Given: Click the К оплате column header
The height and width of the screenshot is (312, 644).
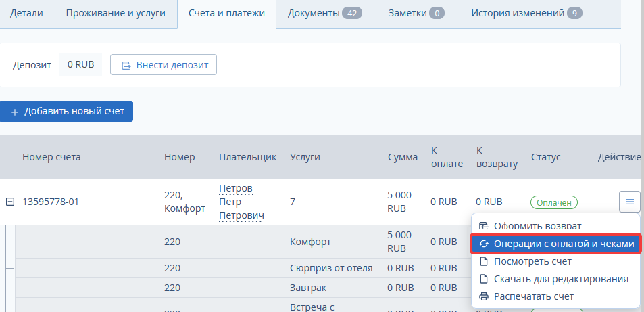Looking at the screenshot, I should 447,157.
